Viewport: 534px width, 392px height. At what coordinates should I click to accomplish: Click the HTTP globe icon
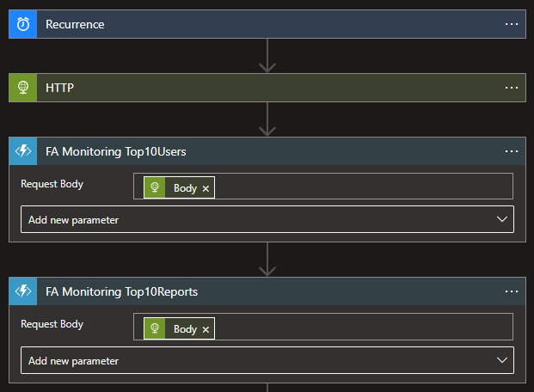23,88
